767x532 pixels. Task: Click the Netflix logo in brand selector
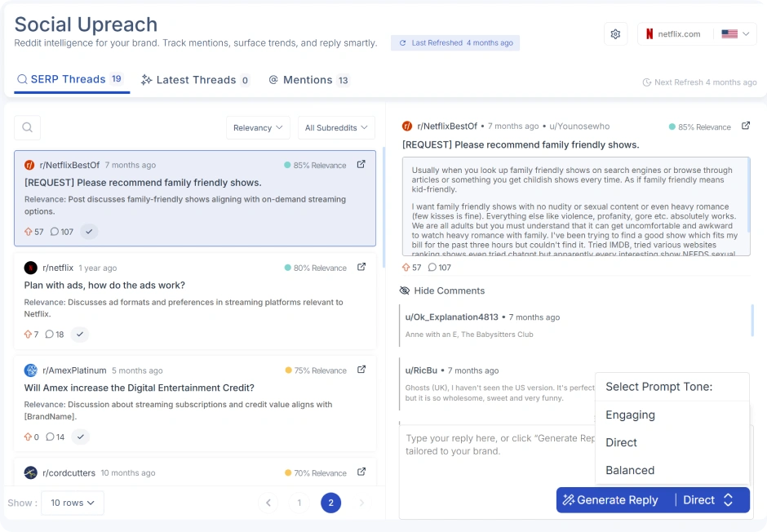pyautogui.click(x=650, y=33)
